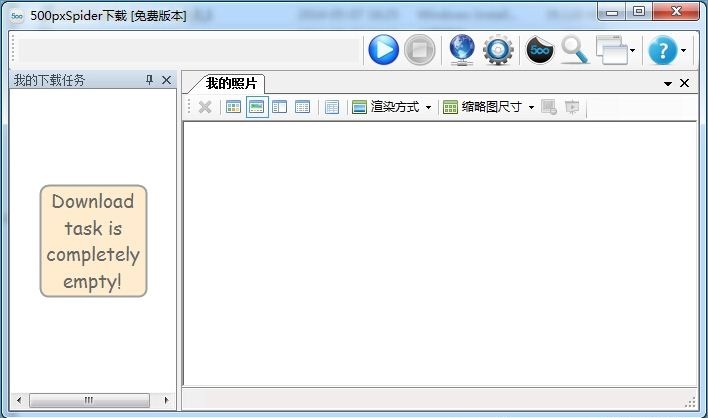This screenshot has height=418, width=708.
Task: Click the greyed slideshow icon
Action: tap(572, 107)
